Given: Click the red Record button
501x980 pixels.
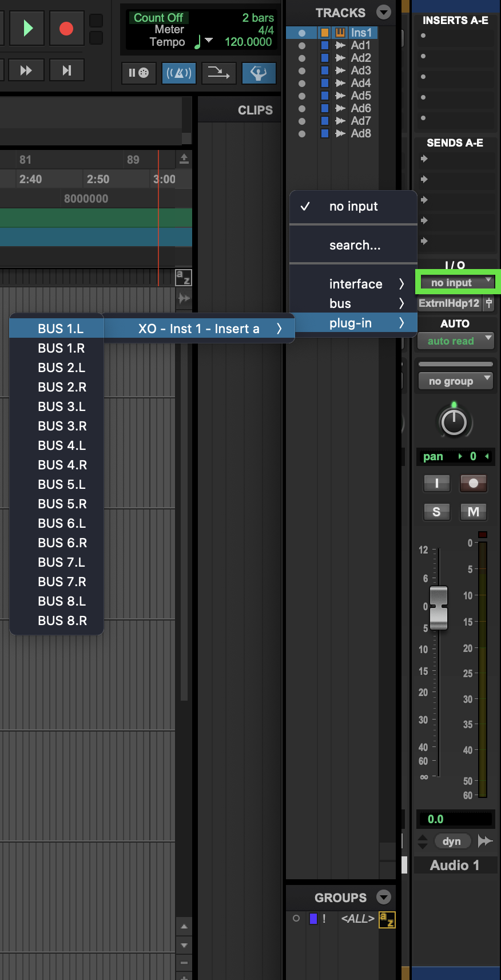Looking at the screenshot, I should (66, 28).
